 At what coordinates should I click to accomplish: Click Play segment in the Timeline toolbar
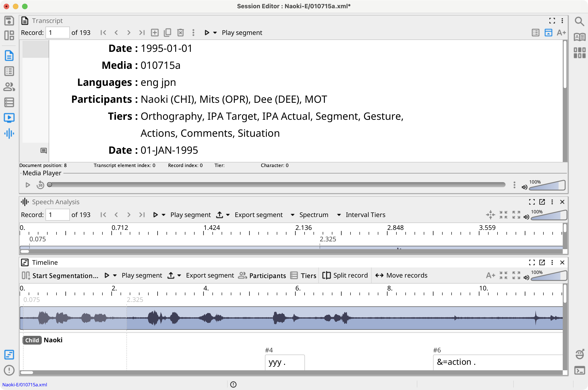coord(142,275)
